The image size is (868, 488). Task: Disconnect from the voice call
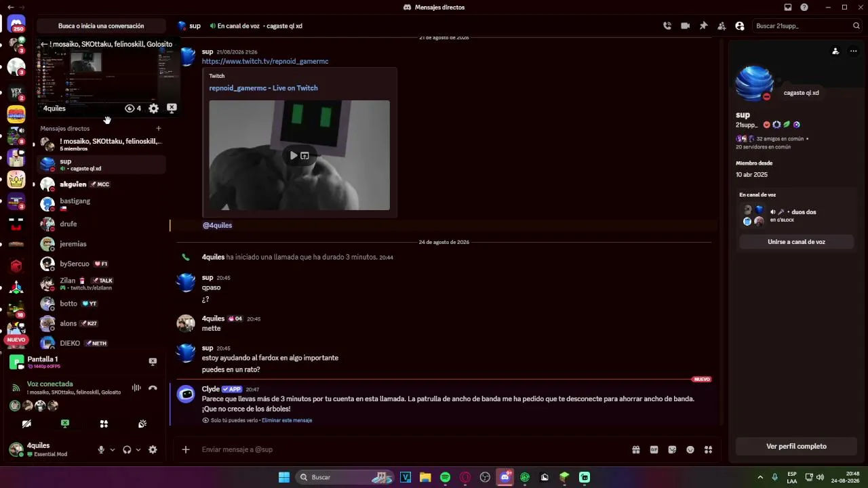click(x=153, y=388)
